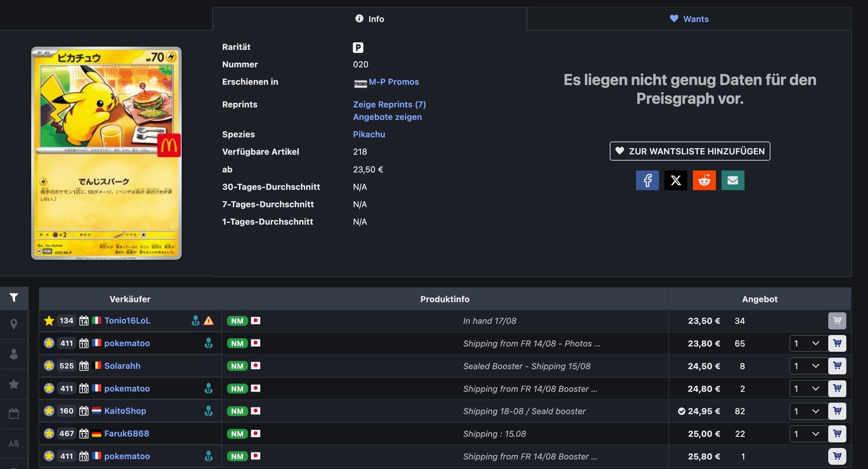Switch to the Wants tab
The image size is (868, 469).
(689, 19)
